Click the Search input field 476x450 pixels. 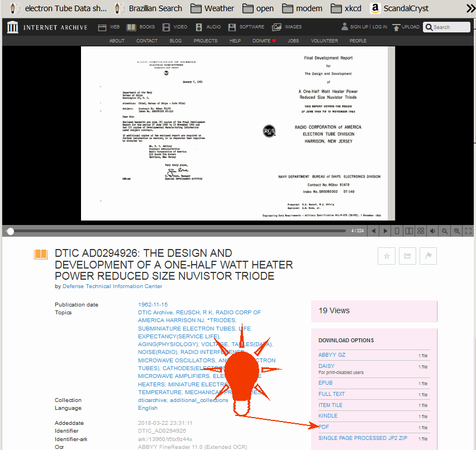click(446, 27)
